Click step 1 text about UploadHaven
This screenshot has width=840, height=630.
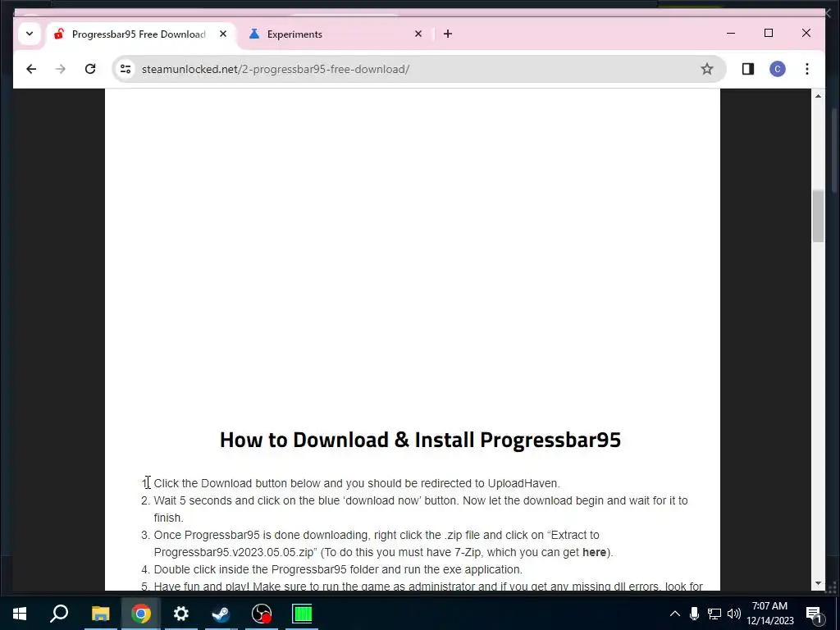point(357,483)
